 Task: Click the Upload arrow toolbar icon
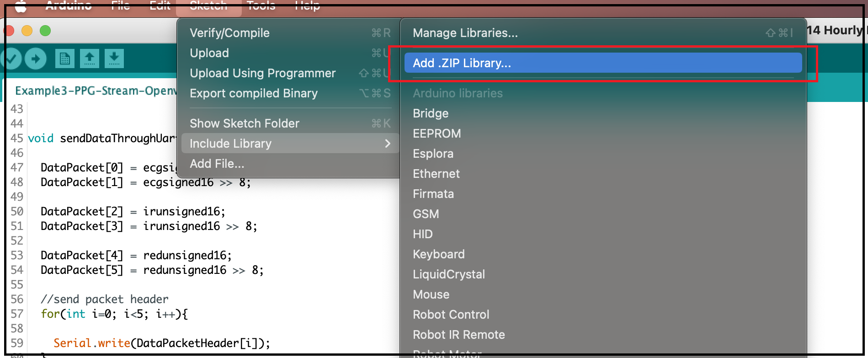tap(36, 59)
